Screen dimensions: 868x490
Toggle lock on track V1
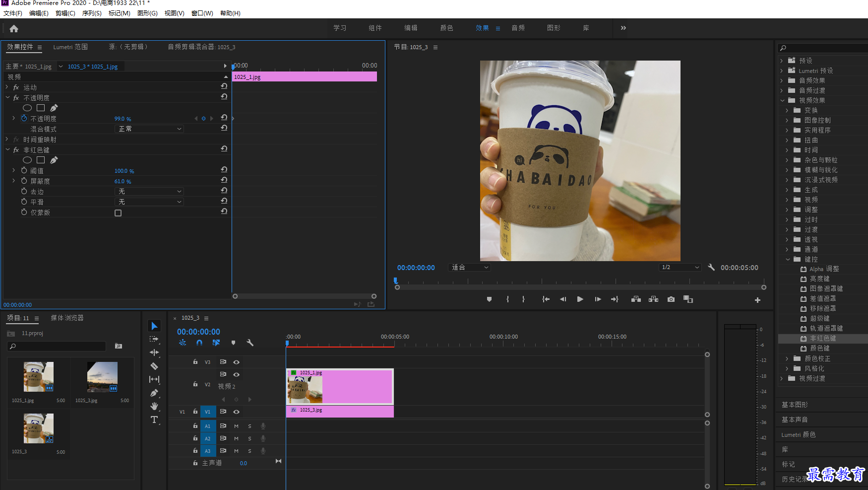[x=195, y=411]
